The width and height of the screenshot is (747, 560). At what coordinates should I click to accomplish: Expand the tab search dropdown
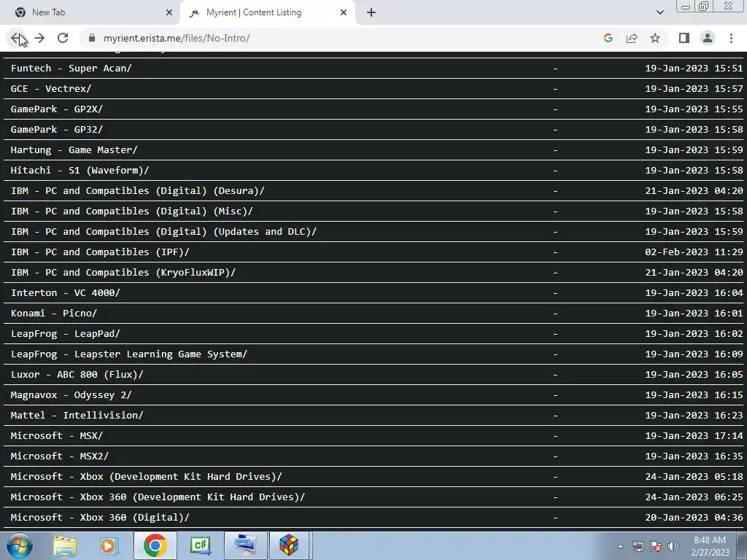(659, 12)
